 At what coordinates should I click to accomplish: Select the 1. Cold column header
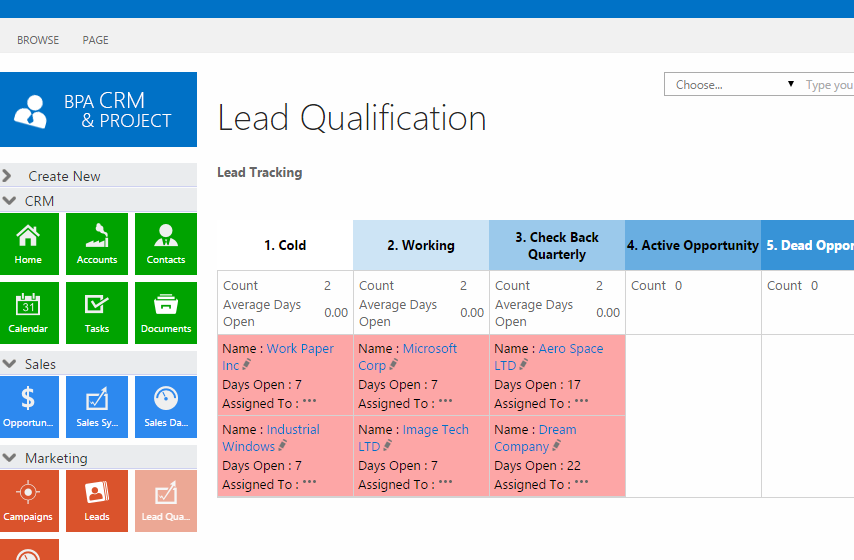(x=285, y=245)
